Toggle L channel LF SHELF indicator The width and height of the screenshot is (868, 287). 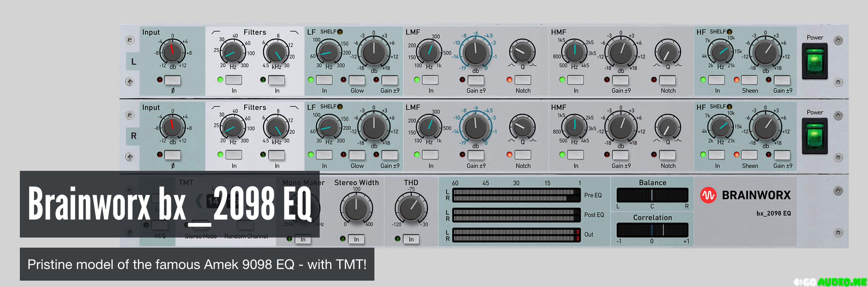[340, 32]
